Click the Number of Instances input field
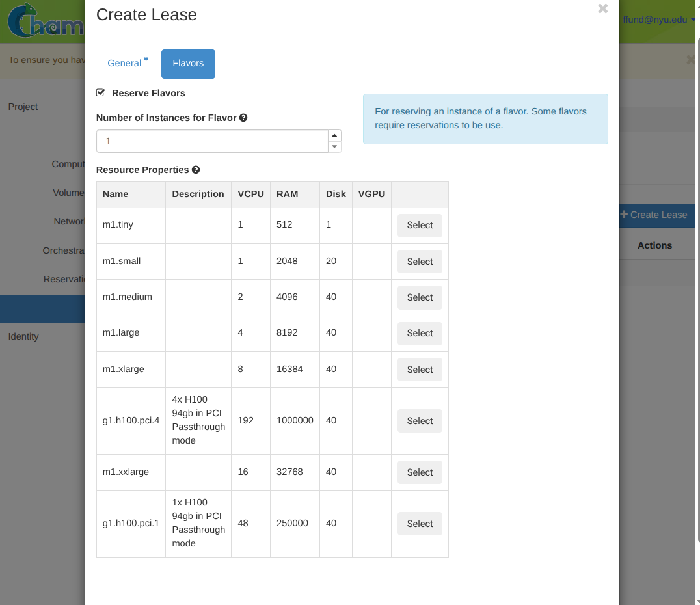Screen dimensions: 700x605 [x=211, y=141]
